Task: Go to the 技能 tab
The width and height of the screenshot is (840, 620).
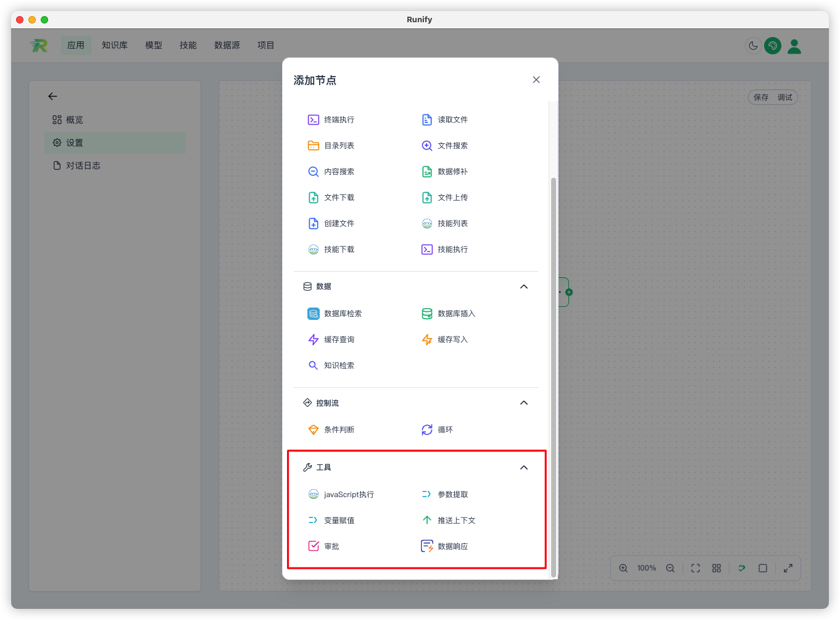Action: pyautogui.click(x=188, y=45)
